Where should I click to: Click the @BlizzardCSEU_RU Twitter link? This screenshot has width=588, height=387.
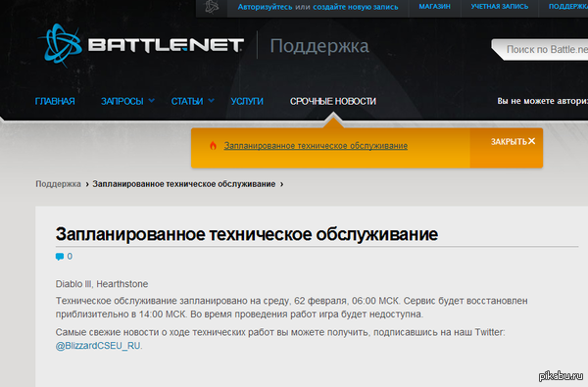tap(98, 346)
